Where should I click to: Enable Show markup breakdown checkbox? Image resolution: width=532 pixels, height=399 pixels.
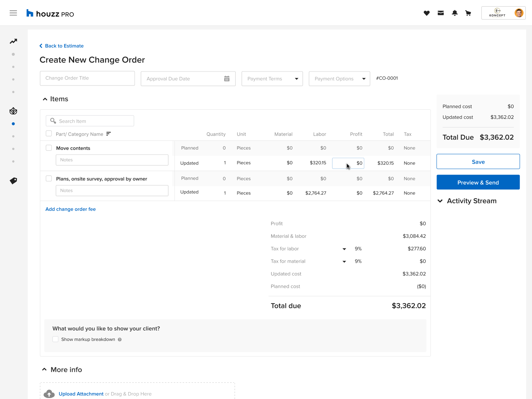[56, 339]
